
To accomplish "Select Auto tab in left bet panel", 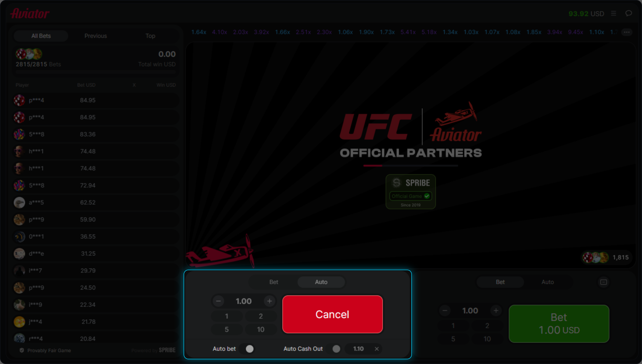I will [x=321, y=282].
